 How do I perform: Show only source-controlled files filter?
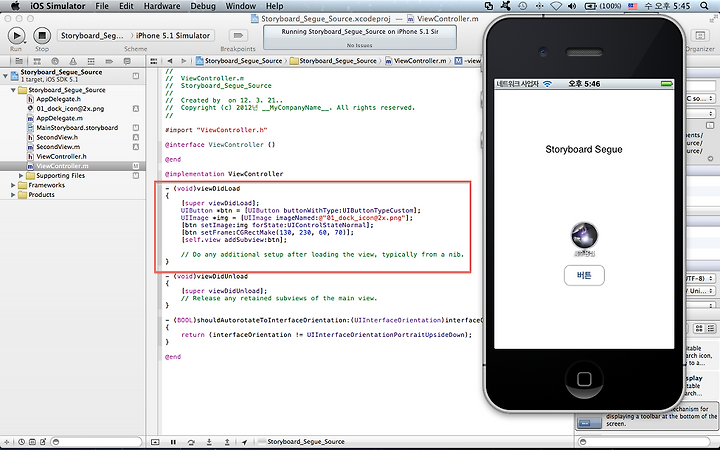[x=32, y=442]
